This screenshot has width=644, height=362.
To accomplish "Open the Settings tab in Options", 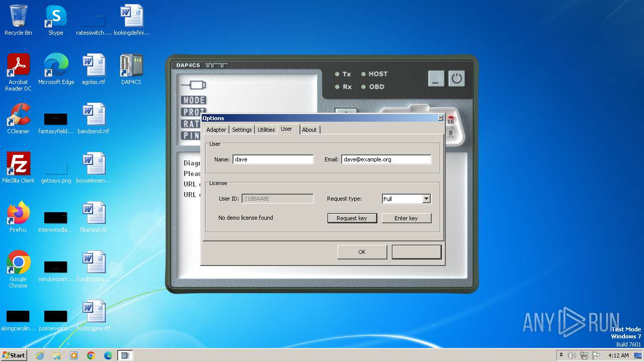I will click(x=242, y=130).
